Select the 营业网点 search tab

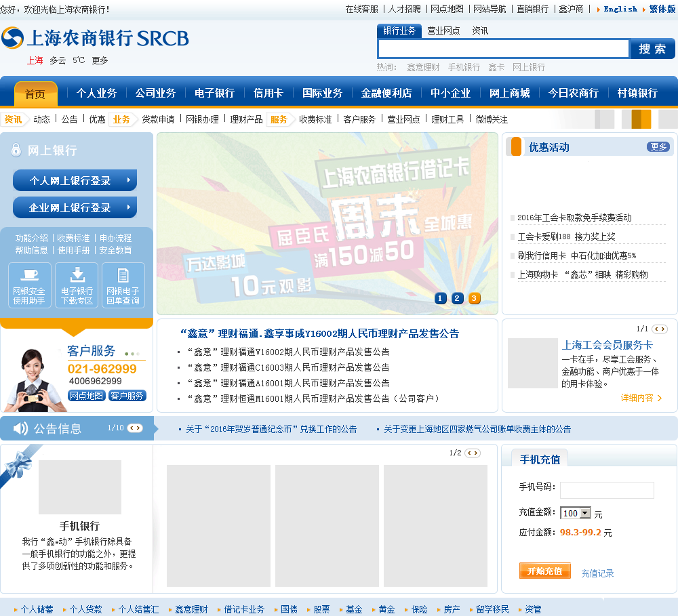(443, 30)
